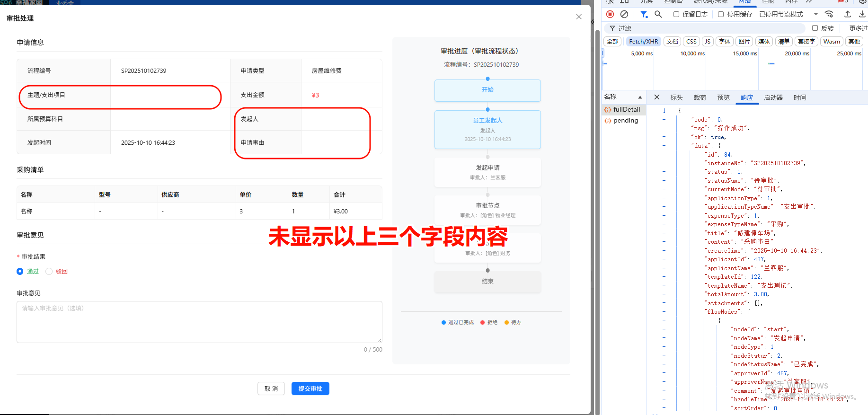Click the 发起申请 flow node
Image resolution: width=868 pixels, height=415 pixels.
tap(487, 172)
